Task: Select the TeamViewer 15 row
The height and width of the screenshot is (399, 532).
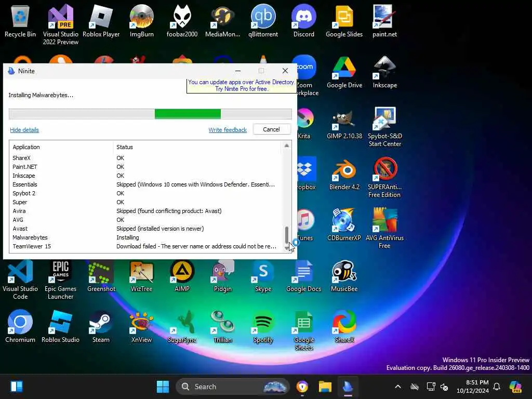Action: [x=147, y=246]
